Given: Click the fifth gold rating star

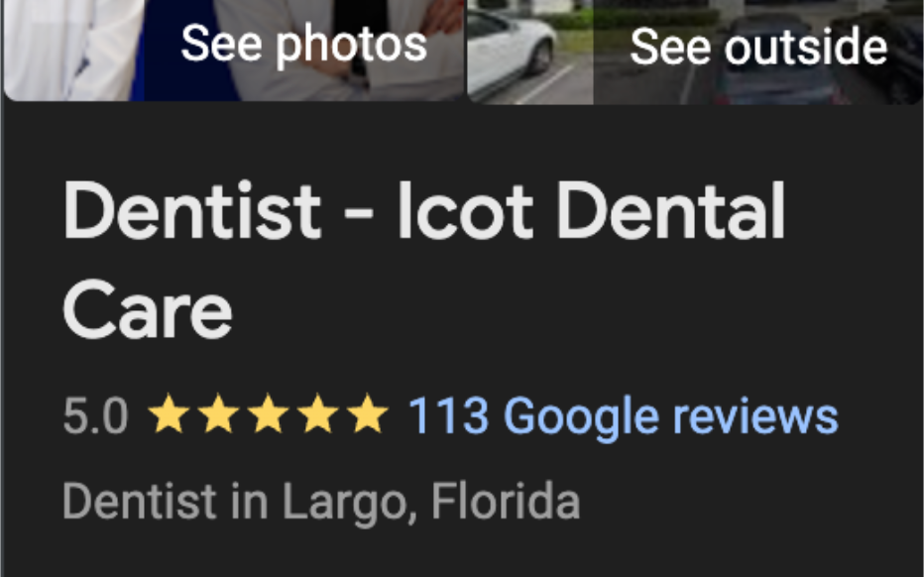Looking at the screenshot, I should 368,415.
